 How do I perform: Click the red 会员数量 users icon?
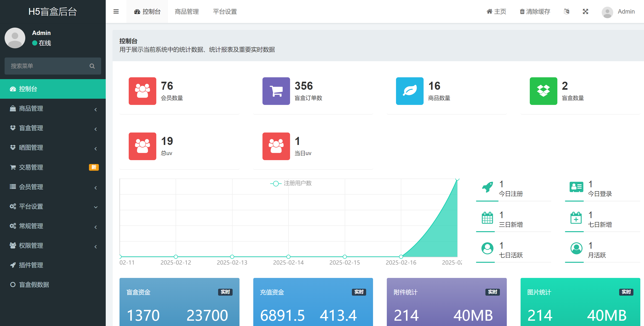(142, 91)
